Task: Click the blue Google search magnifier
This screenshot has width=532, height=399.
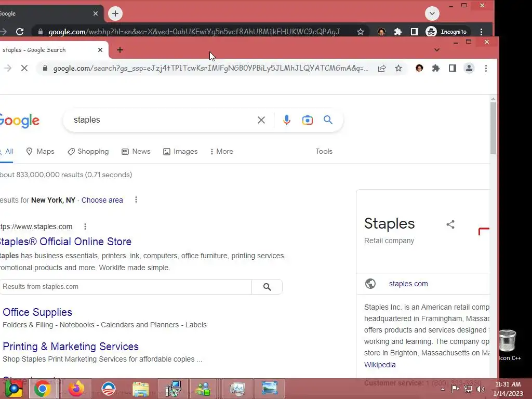Action: 328,120
